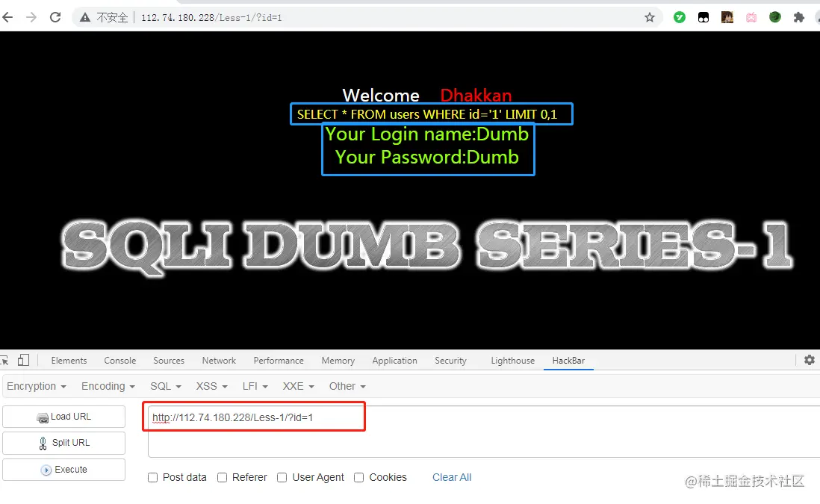Click the Split URL button
Screen dimensions: 820x504
click(x=63, y=443)
